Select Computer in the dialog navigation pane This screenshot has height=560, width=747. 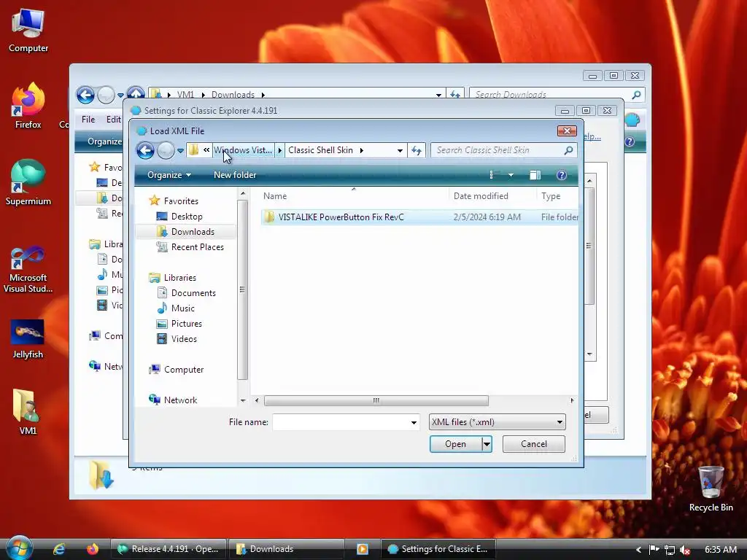click(183, 370)
